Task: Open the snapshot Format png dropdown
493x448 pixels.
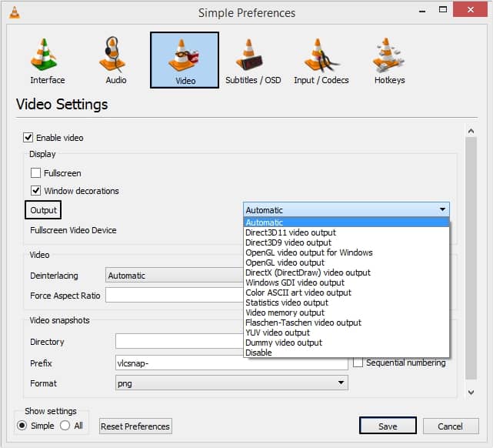Action: tap(232, 383)
